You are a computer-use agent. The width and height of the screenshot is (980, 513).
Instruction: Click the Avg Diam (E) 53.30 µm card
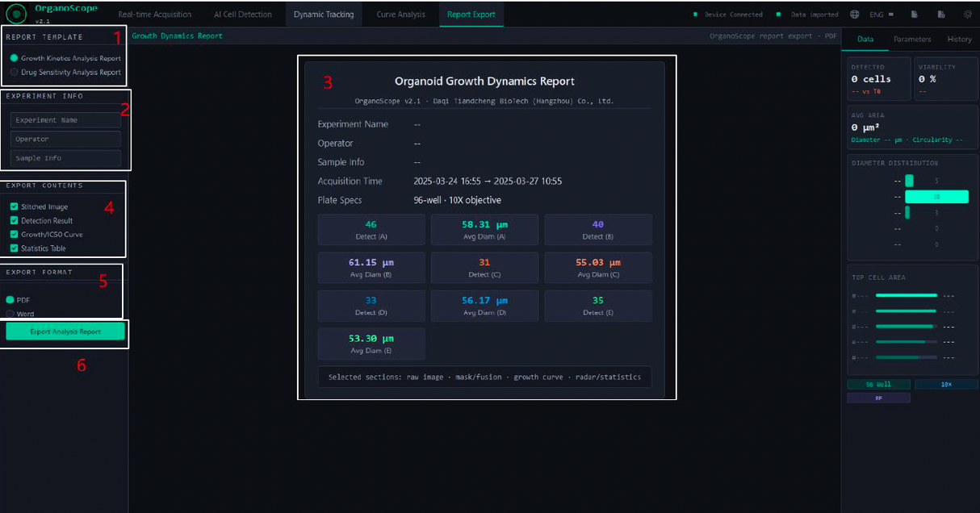pos(371,343)
